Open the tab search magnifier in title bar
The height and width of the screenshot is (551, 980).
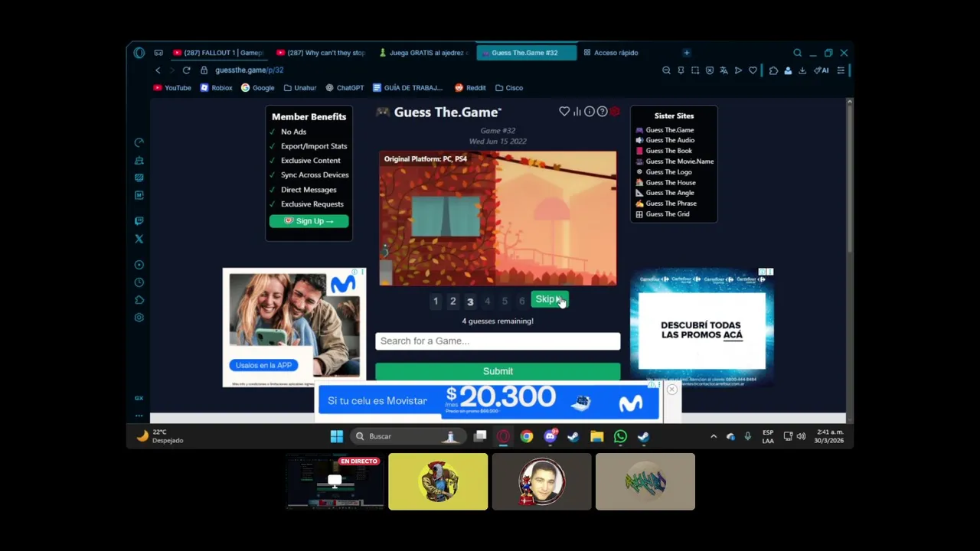click(x=797, y=53)
